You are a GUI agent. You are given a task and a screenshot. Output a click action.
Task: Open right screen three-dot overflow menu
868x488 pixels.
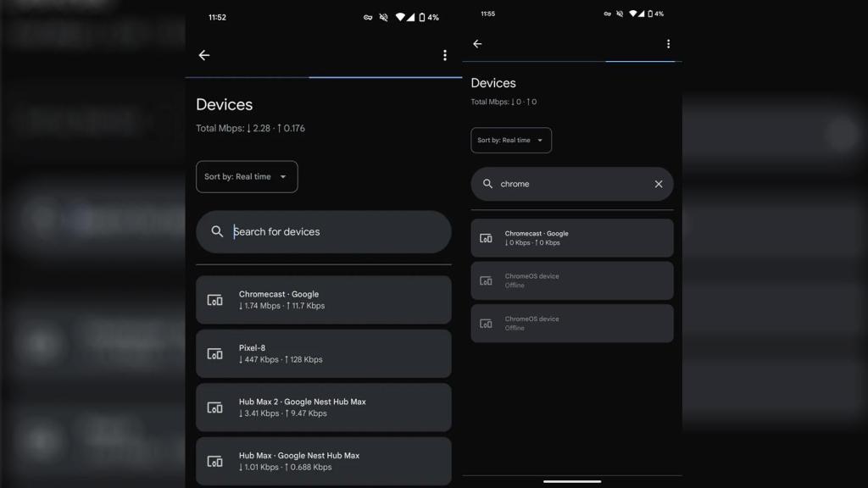668,44
